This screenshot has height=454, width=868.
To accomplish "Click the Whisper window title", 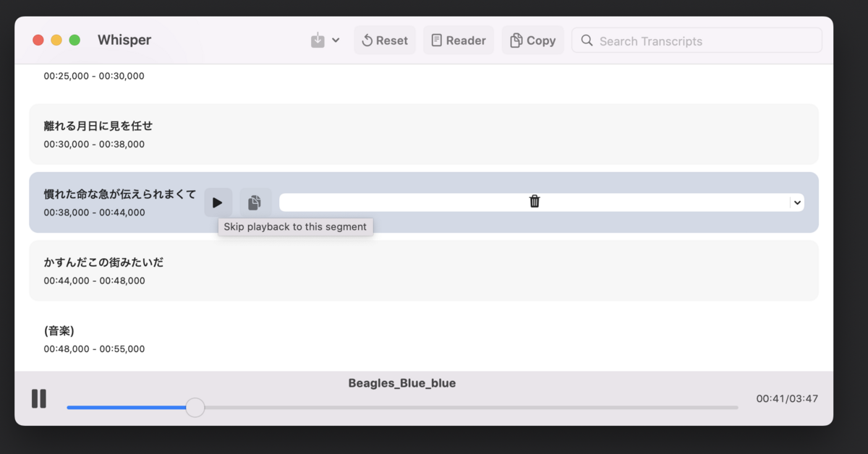I will [124, 40].
